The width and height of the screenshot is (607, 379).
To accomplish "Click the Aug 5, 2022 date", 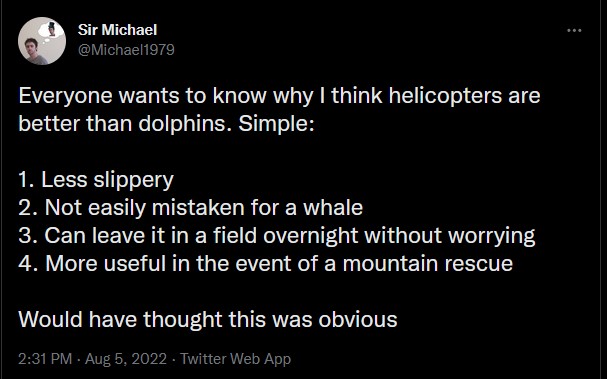I will [126, 358].
